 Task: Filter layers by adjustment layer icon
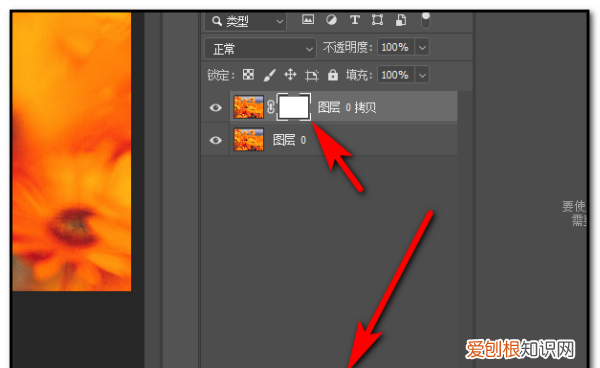331,20
